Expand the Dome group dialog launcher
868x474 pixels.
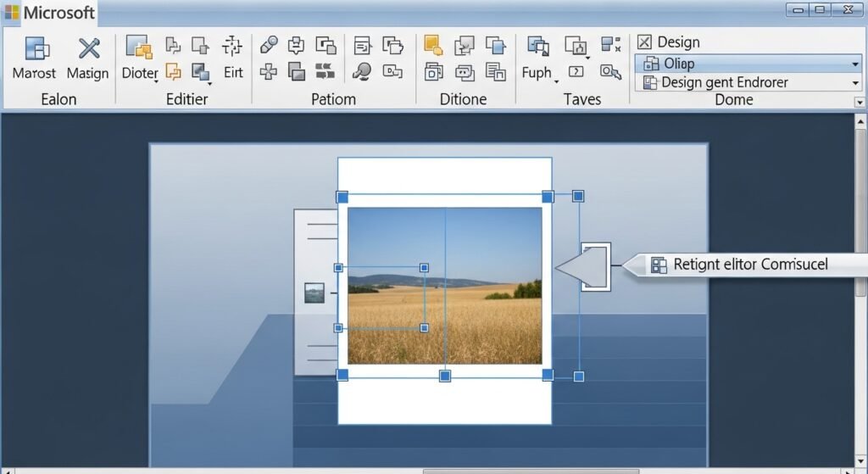coord(860,102)
